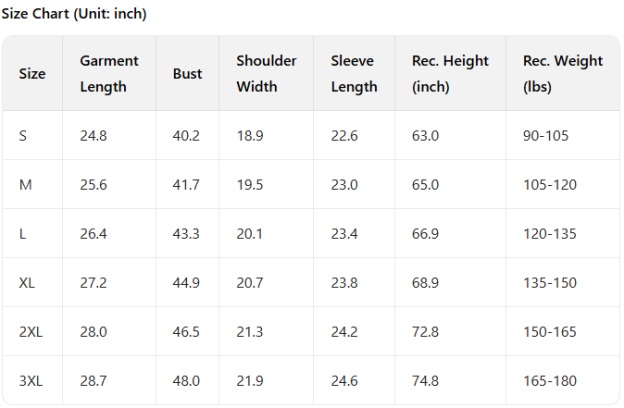Screen dimensions: 624x408
Task: Click the 72.8 recommended height cell
Action: [425, 332]
